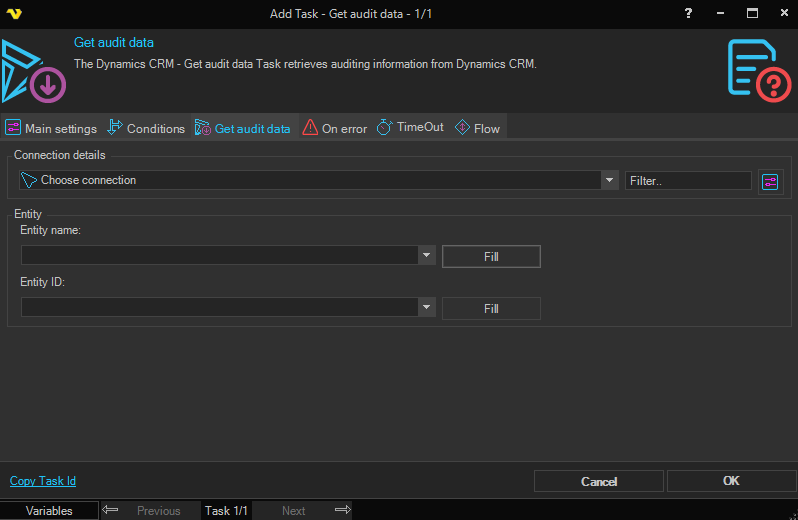This screenshot has height=520, width=798.
Task: Click the question mark help button
Action: pyautogui.click(x=688, y=13)
